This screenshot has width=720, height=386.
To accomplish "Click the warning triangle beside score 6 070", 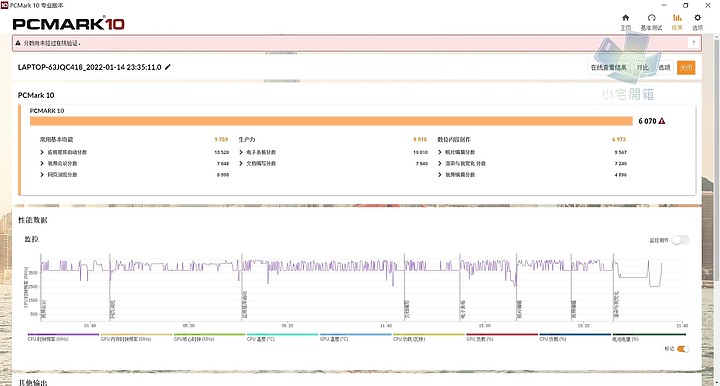I will click(662, 121).
